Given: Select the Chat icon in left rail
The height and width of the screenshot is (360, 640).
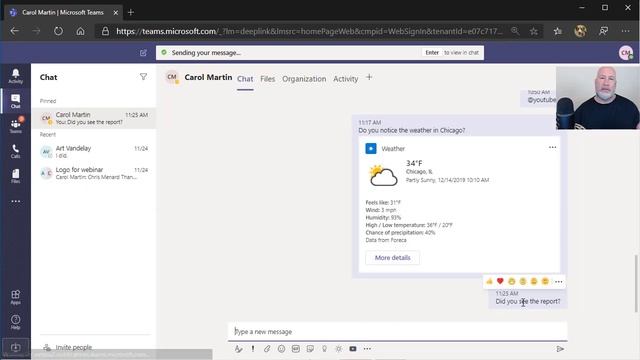Looking at the screenshot, I should coord(16,101).
